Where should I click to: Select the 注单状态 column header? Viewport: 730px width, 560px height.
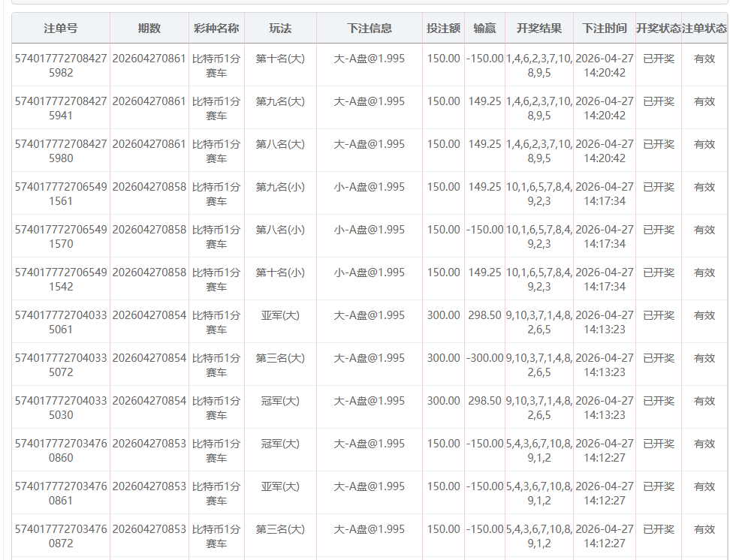pos(704,29)
